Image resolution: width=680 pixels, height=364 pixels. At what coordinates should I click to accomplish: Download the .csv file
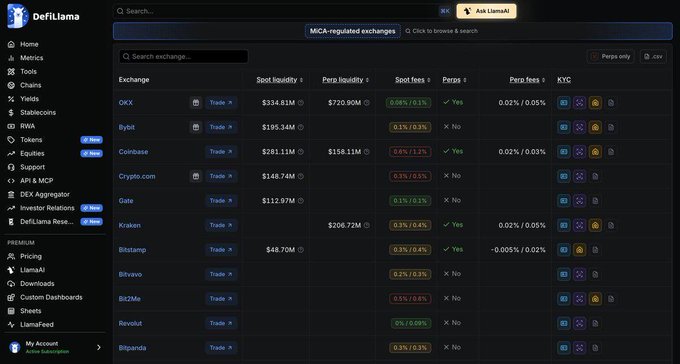(653, 56)
